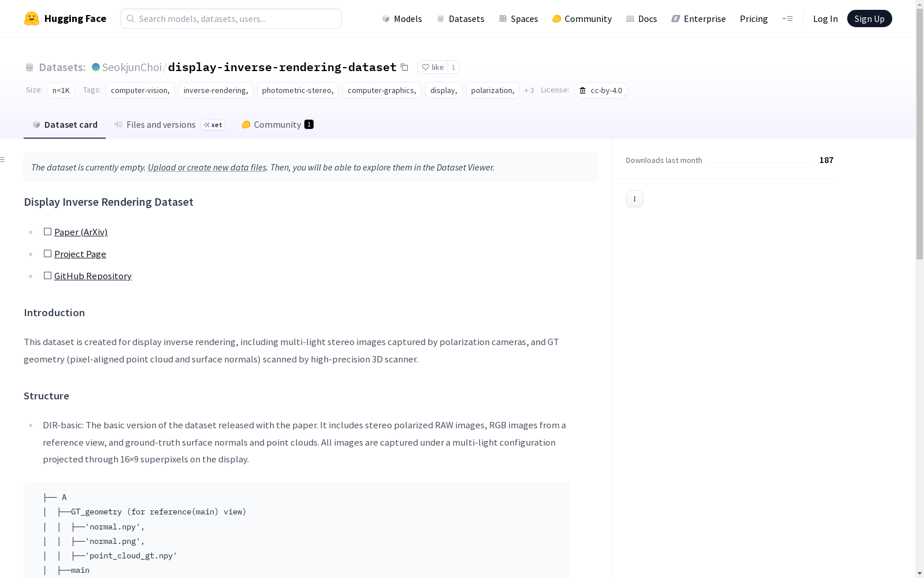Switch to Files and versions tab
This screenshot has width=924, height=578.
[169, 124]
